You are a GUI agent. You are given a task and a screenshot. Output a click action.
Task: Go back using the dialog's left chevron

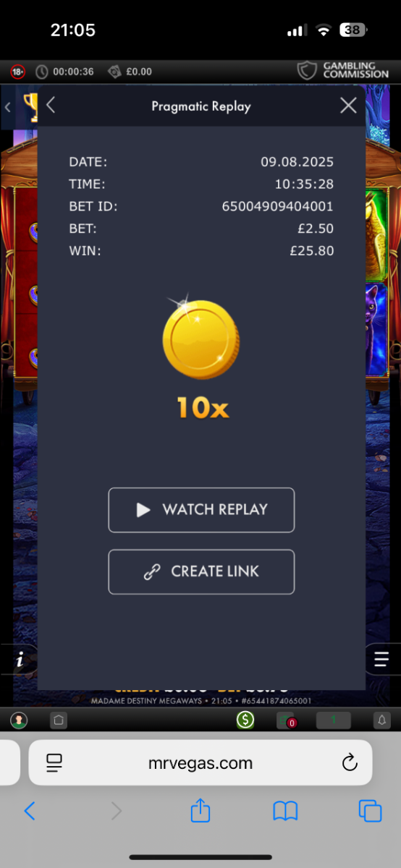[51, 106]
